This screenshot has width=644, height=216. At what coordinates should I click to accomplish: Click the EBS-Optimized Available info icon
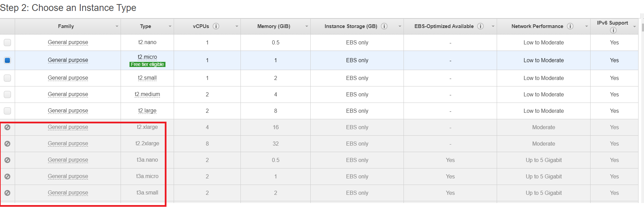[481, 26]
